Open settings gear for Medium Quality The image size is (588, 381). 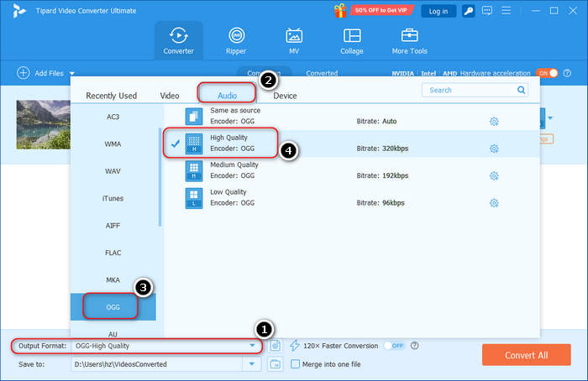(x=494, y=175)
